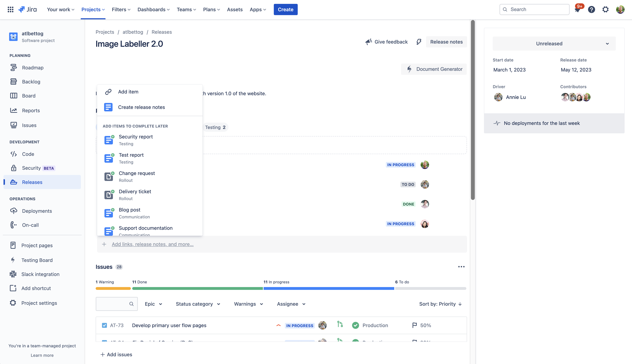The image size is (632, 364).
Task: Select the Backlog icon in the sidebar
Action: coord(14,82)
